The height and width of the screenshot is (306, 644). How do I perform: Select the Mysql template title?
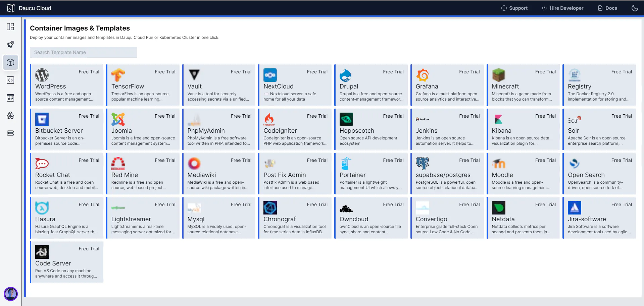196,219
